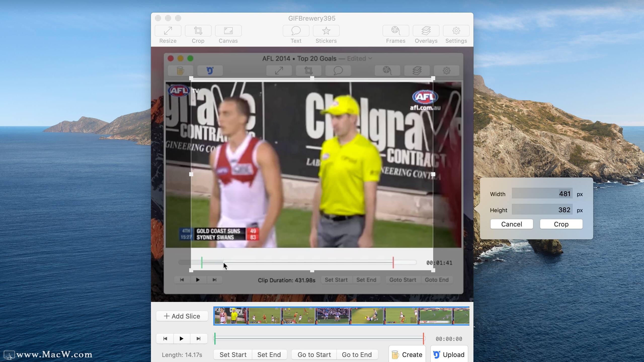Click red end marker in video window timeline
This screenshot has height=362, width=644.
pyautogui.click(x=393, y=262)
